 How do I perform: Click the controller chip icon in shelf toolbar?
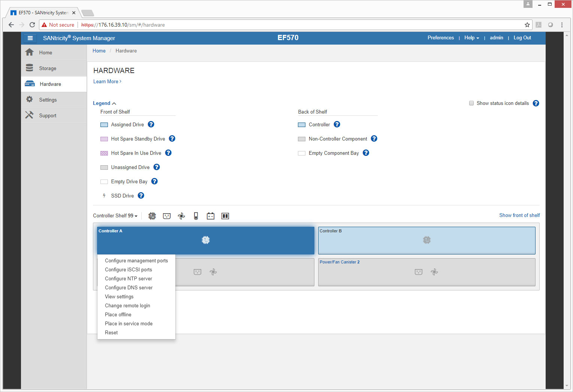[x=152, y=216]
